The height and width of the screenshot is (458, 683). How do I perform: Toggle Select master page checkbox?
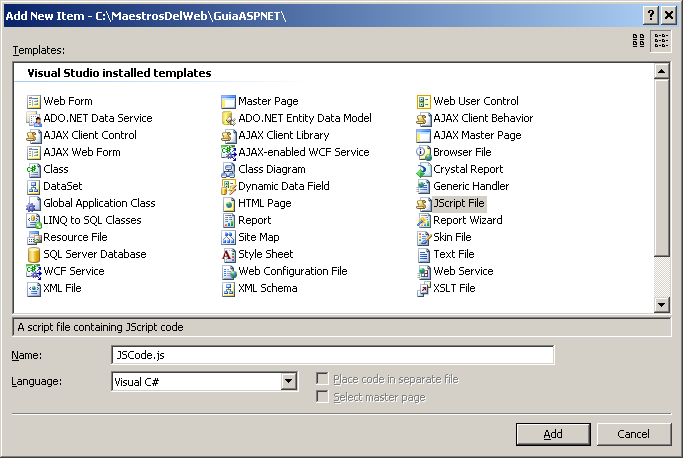tap(322, 397)
